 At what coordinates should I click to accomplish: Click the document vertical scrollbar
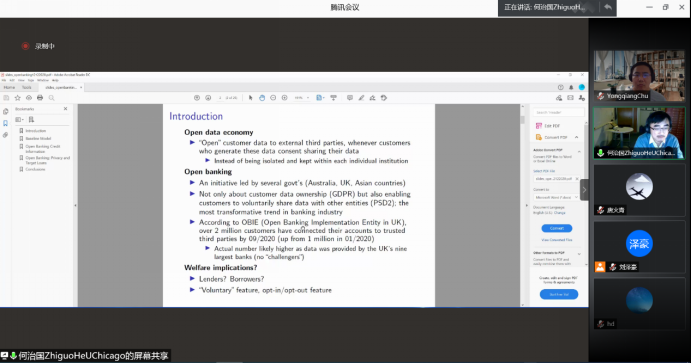point(523,205)
